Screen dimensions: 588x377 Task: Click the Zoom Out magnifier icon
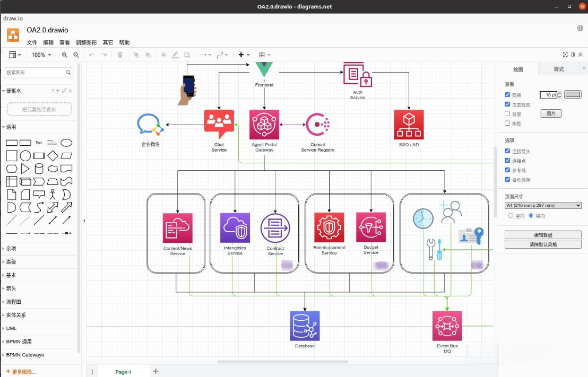pos(76,55)
